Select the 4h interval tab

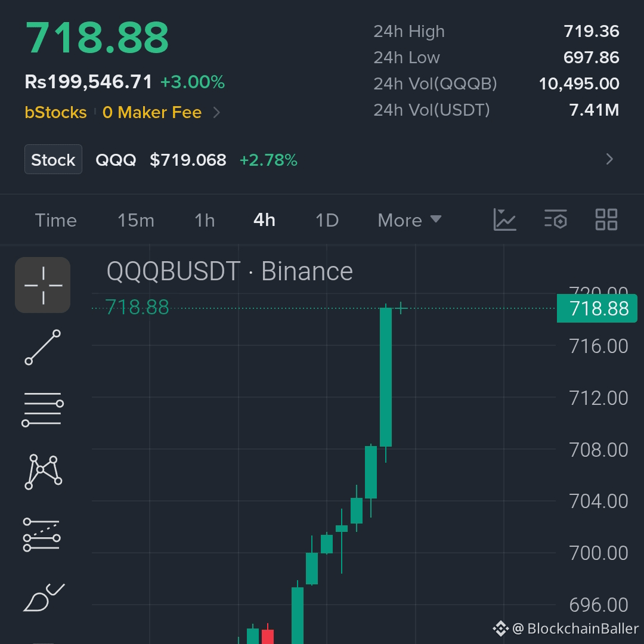[265, 220]
